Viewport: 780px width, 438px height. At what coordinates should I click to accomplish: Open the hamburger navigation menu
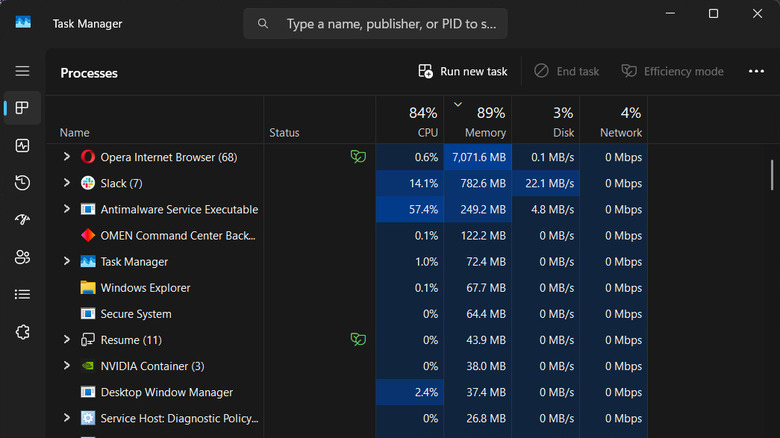tap(22, 72)
